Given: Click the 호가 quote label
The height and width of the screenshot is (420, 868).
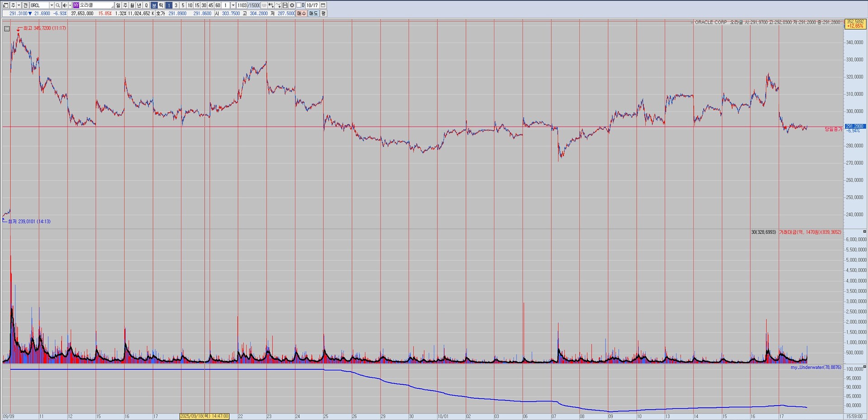Looking at the screenshot, I should pos(160,14).
